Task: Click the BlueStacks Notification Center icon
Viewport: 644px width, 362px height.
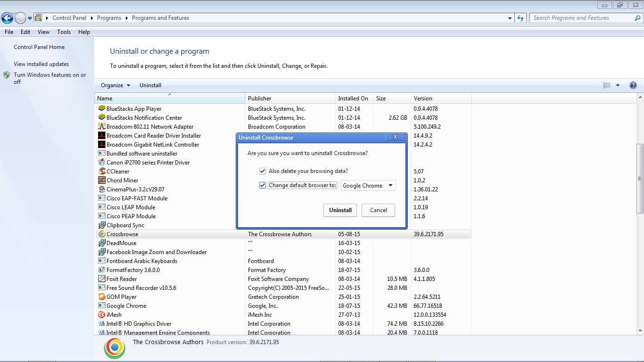Action: [102, 118]
